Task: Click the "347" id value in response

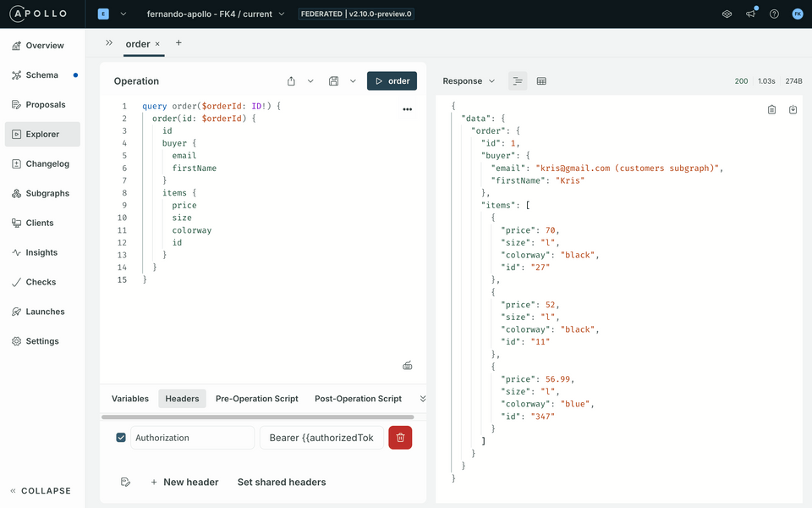Action: pyautogui.click(x=542, y=417)
